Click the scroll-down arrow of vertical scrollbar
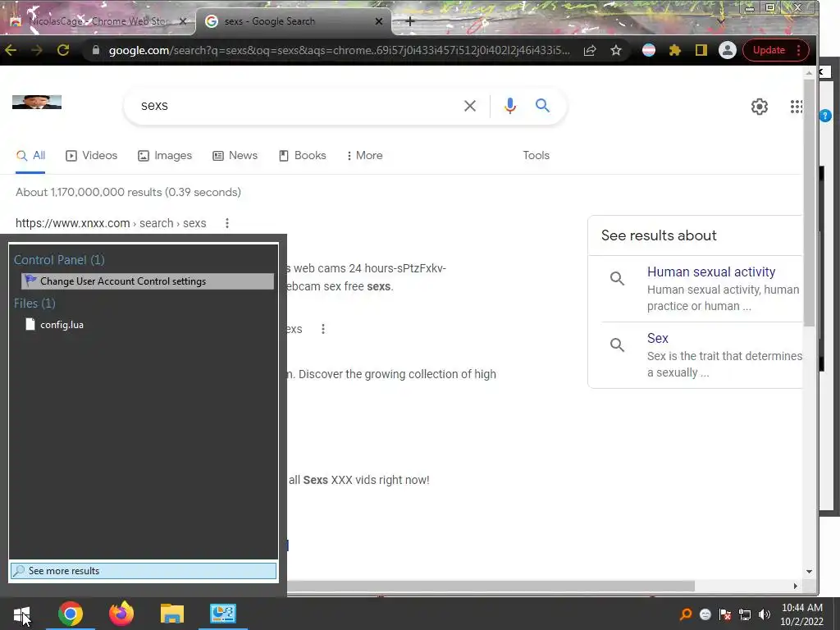Screen dimensions: 840x630 coord(809,572)
